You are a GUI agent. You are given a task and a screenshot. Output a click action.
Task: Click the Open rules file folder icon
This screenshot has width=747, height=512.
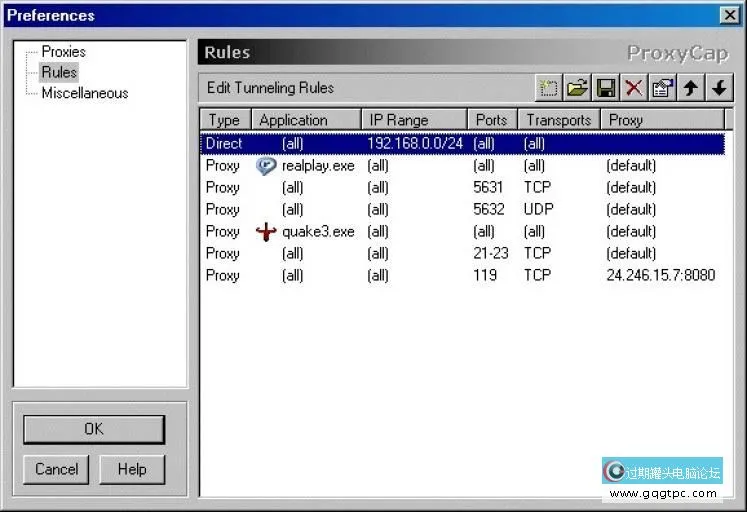577,88
